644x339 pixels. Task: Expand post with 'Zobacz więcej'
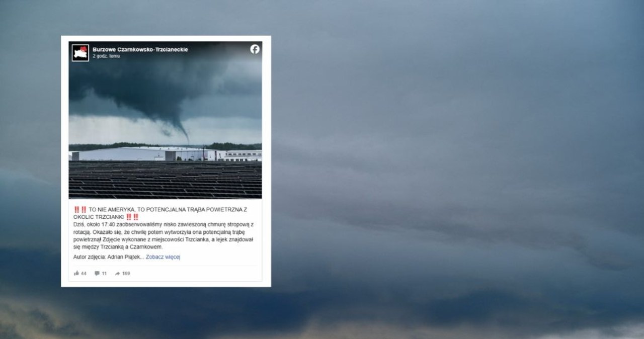[163, 257]
